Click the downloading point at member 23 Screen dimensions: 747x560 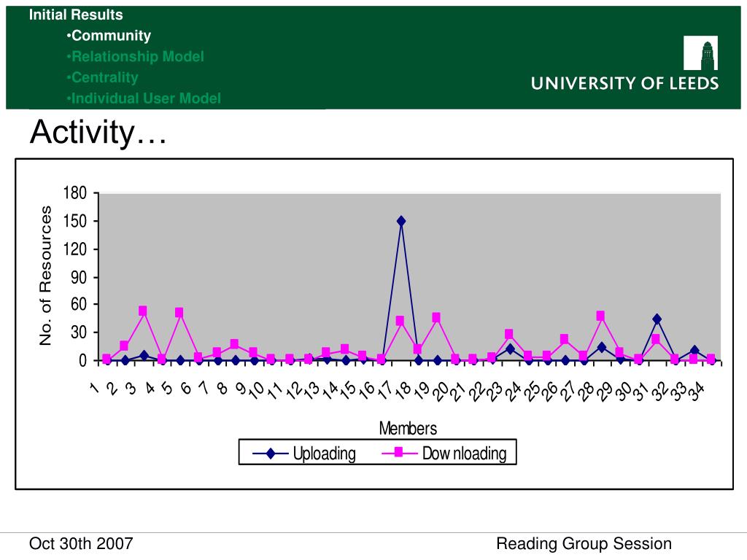(508, 334)
